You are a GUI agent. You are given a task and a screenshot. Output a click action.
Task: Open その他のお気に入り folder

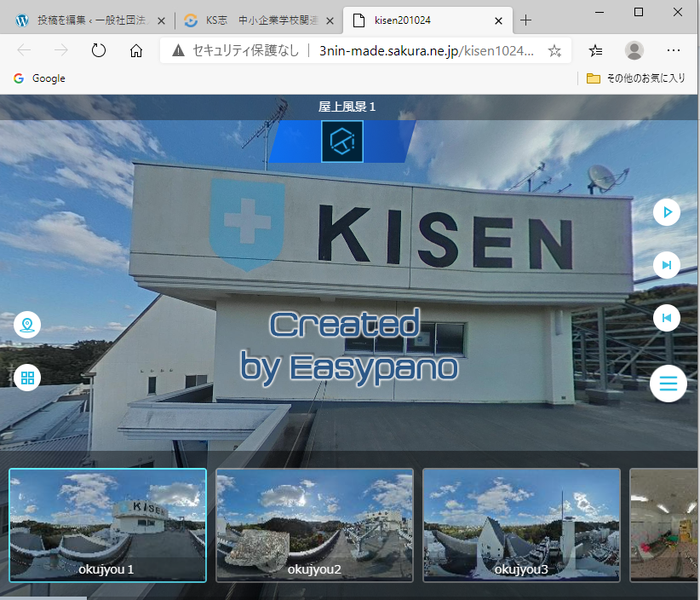pyautogui.click(x=636, y=78)
